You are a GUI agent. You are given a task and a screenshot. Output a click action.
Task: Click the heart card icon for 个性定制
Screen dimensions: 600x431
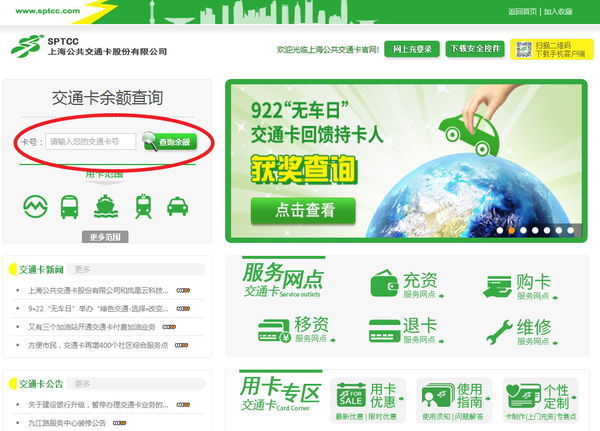[523, 395]
